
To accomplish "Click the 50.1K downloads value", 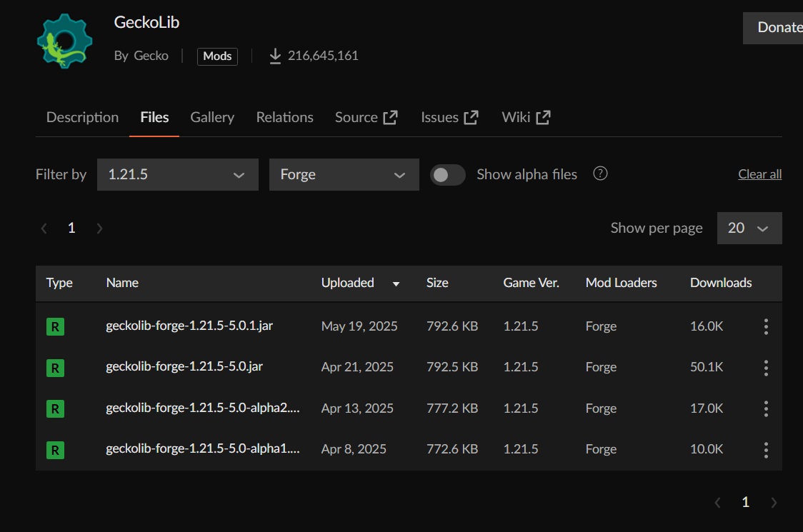I will click(707, 367).
